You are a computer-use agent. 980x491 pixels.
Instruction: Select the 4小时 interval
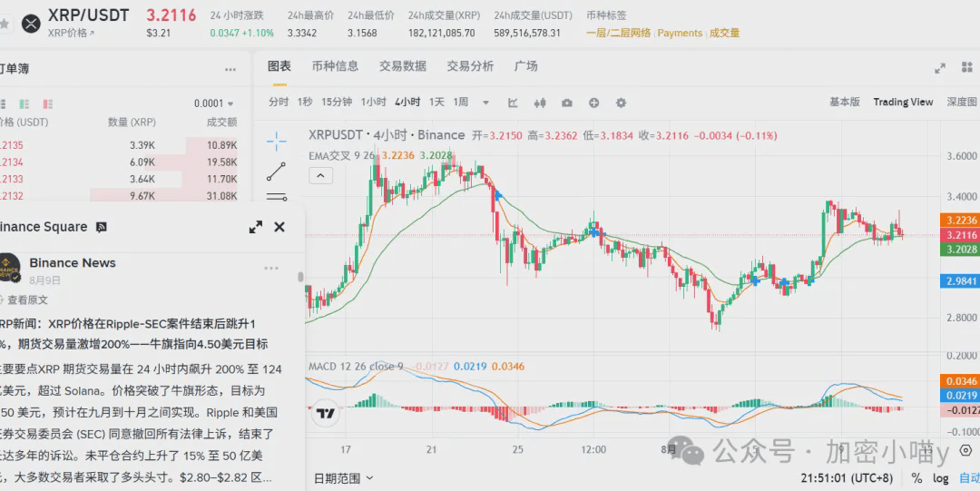[x=407, y=102]
